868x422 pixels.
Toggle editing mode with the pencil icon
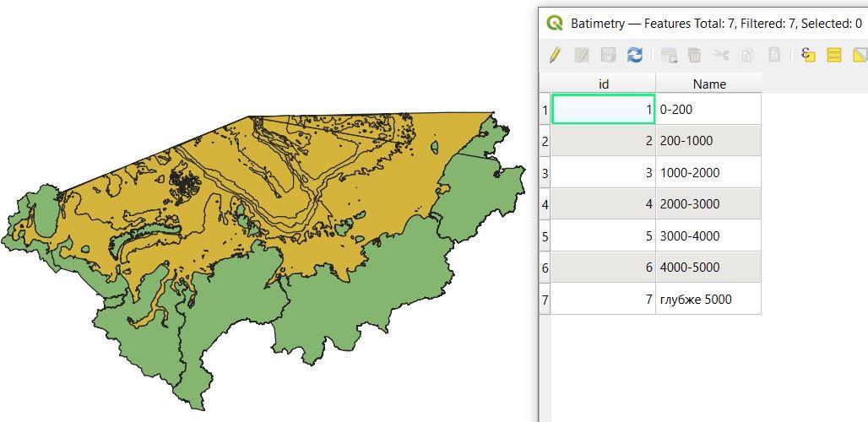[555, 55]
